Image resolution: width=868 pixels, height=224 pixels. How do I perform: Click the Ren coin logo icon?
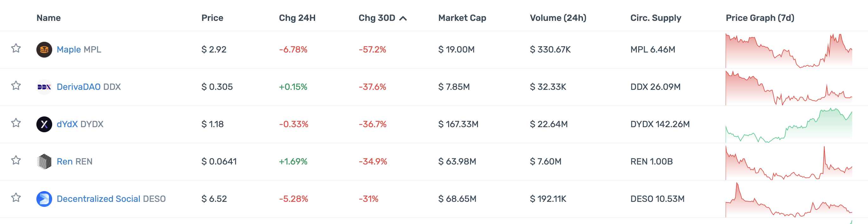[44, 161]
